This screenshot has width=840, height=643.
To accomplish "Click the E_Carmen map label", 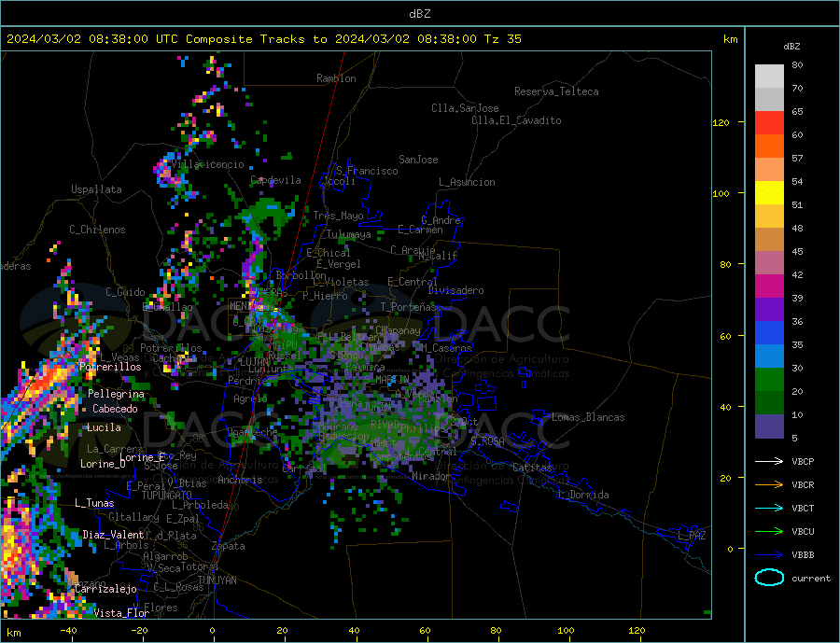I will coord(421,230).
